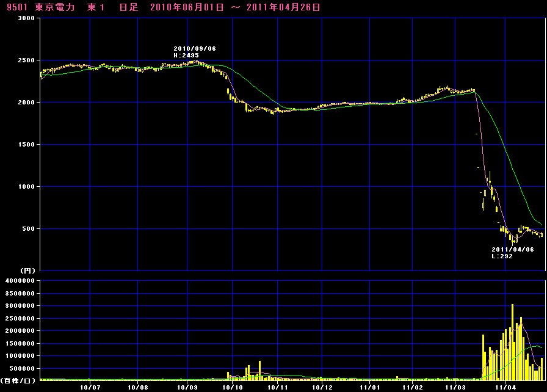Click the price axis label '2000'
The image size is (547, 392).
(x=26, y=103)
